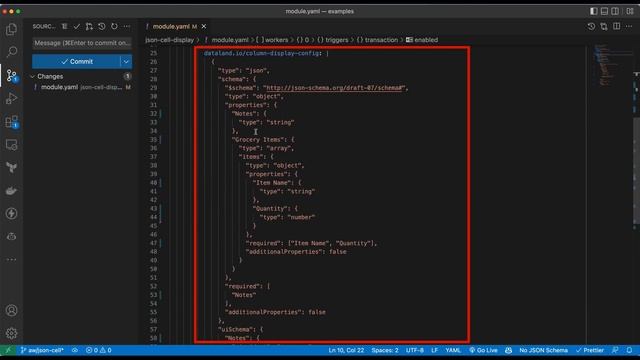The image size is (640, 360).
Task: Open the Search view in activity bar
Action: coord(11,51)
